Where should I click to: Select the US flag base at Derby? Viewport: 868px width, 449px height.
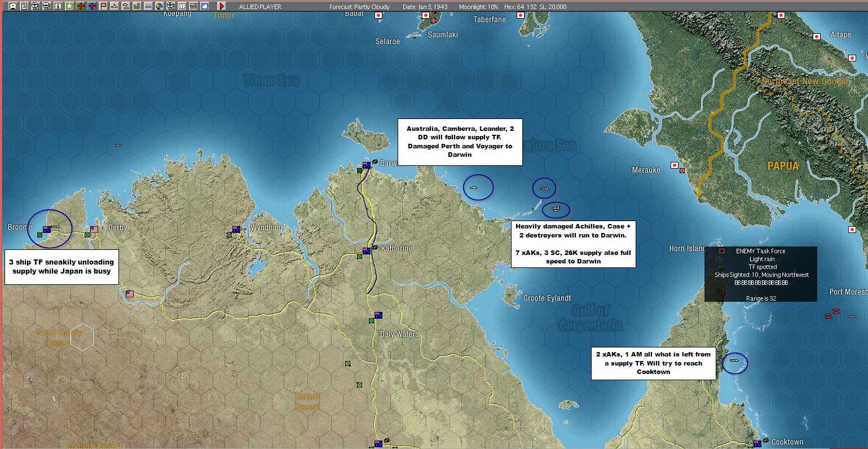94,230
